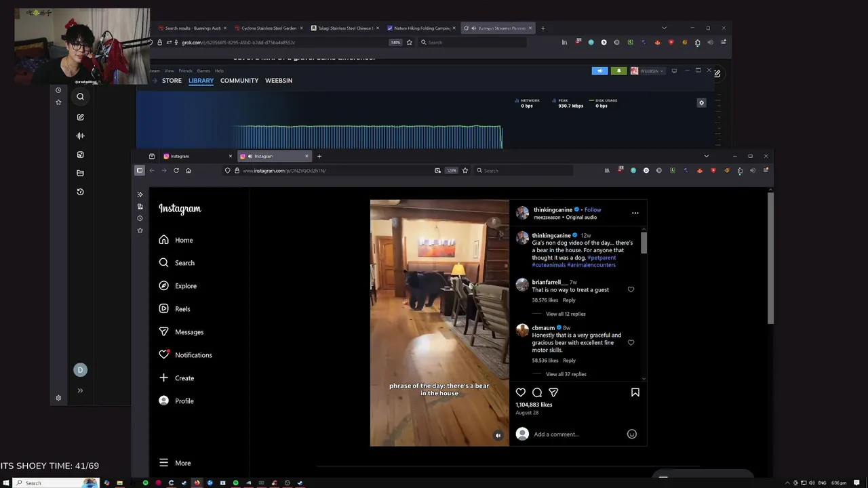
Task: Bookmark the Instagram page with star icon
Action: pos(465,171)
